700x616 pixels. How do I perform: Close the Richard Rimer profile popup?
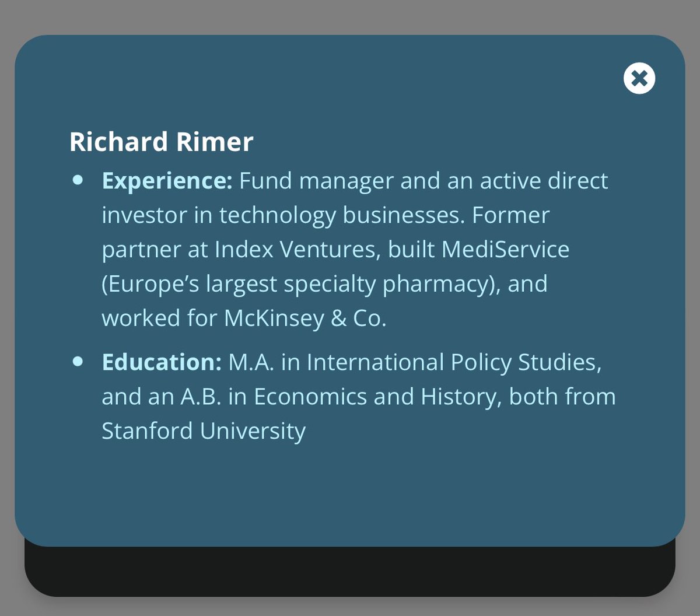[x=639, y=78]
